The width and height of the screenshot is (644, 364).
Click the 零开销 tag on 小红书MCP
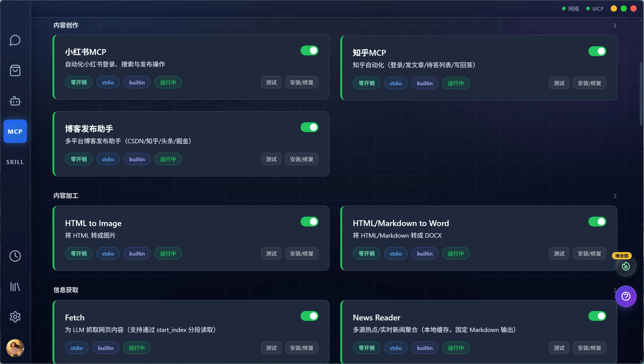tap(79, 82)
